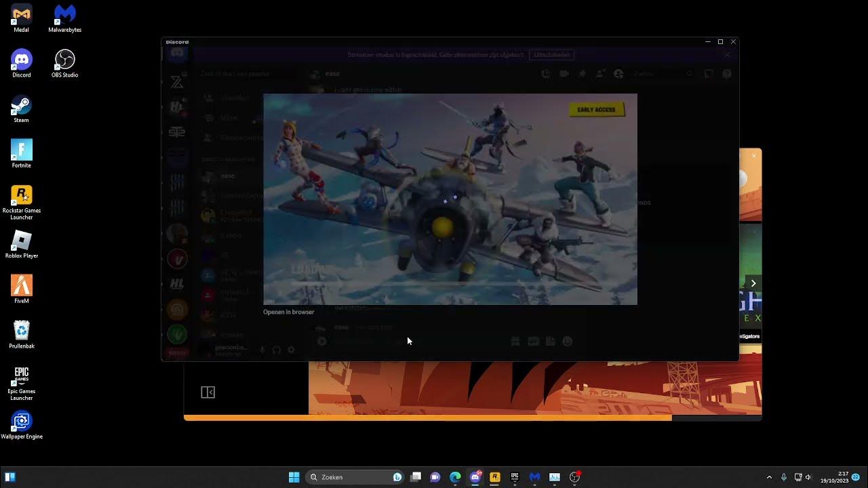Screen dimensions: 868x488
Task: Open the emoji picker in Discord chat bar
Action: coord(568,342)
